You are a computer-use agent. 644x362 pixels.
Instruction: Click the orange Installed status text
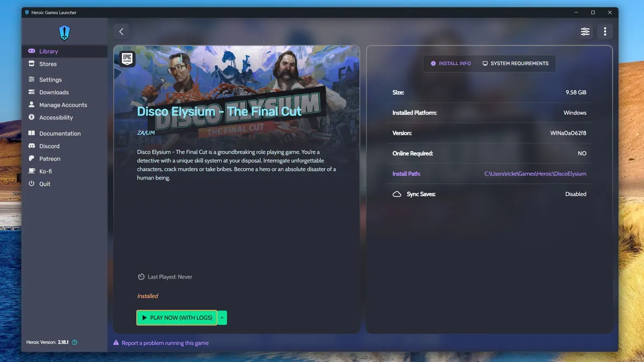click(148, 296)
